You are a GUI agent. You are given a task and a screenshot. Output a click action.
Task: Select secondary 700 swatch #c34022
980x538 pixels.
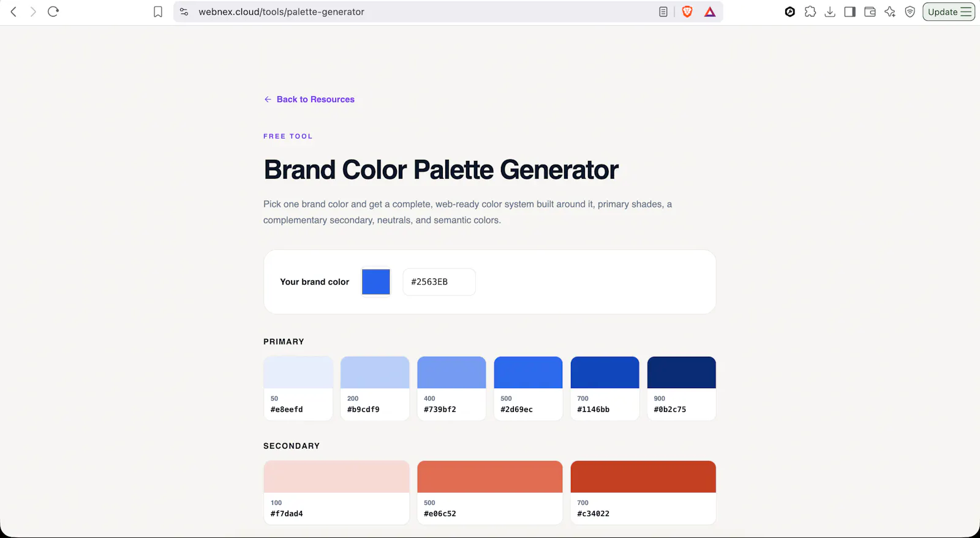click(643, 493)
